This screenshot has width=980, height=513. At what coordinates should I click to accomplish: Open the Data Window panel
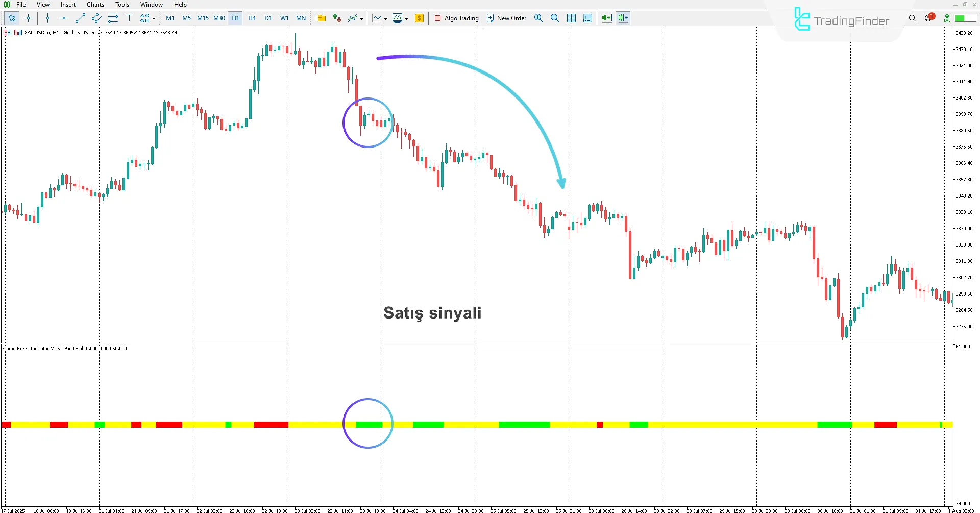point(588,18)
